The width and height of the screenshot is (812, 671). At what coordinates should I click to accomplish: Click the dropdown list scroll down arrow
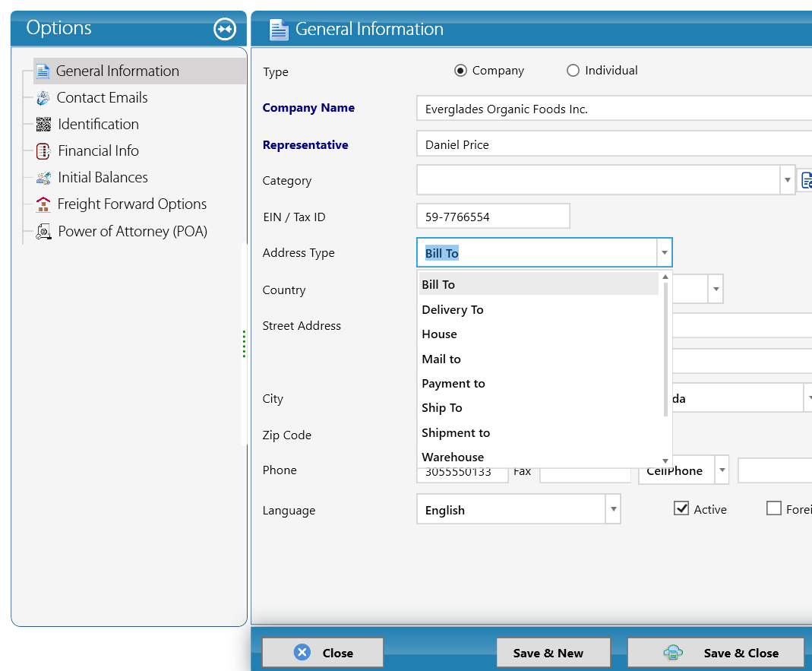click(665, 461)
